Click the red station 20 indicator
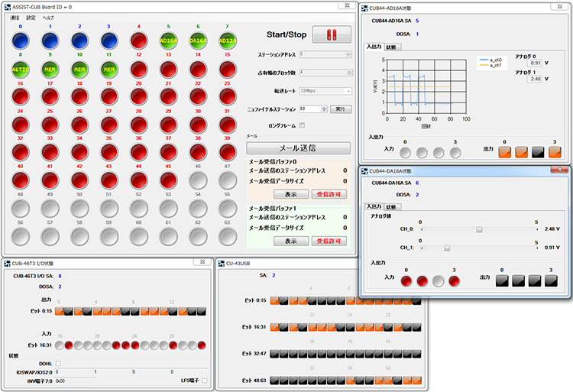 (x=139, y=97)
